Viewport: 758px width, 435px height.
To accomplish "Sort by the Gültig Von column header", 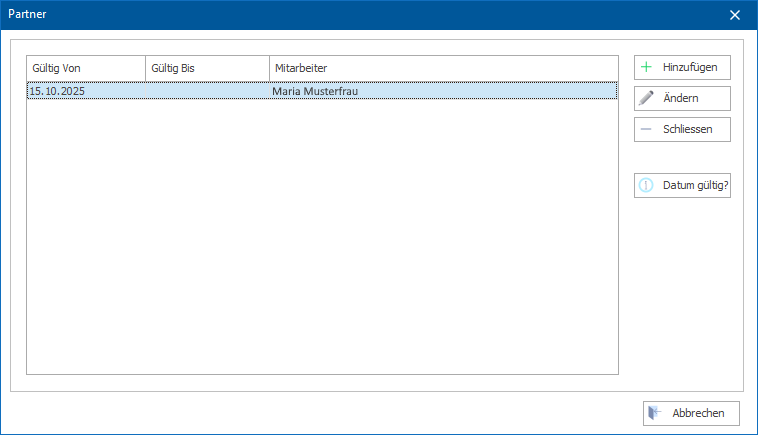I will (x=86, y=68).
